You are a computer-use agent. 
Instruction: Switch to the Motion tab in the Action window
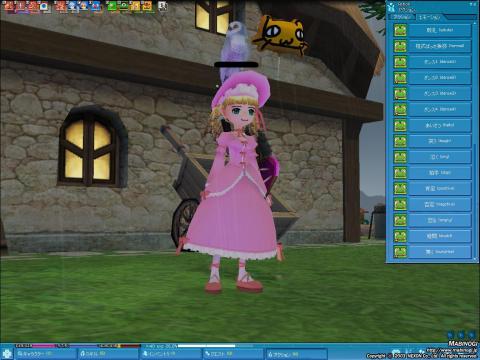coord(402,17)
